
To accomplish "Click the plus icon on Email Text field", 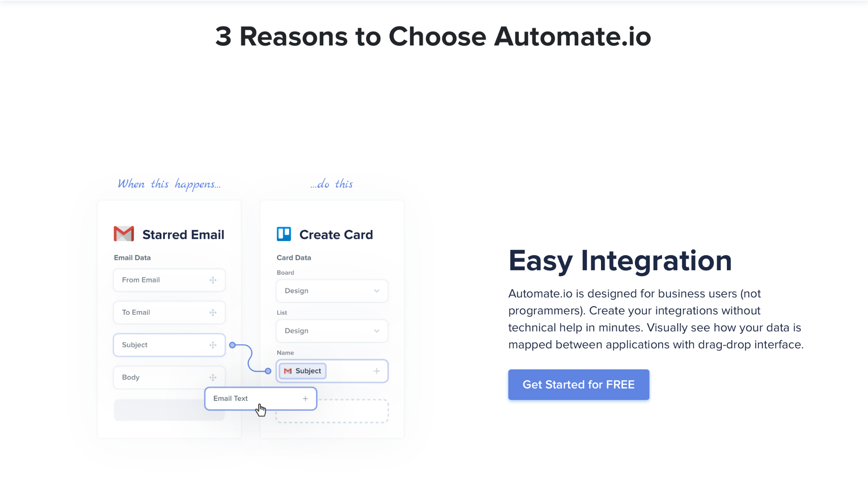I will [x=305, y=398].
